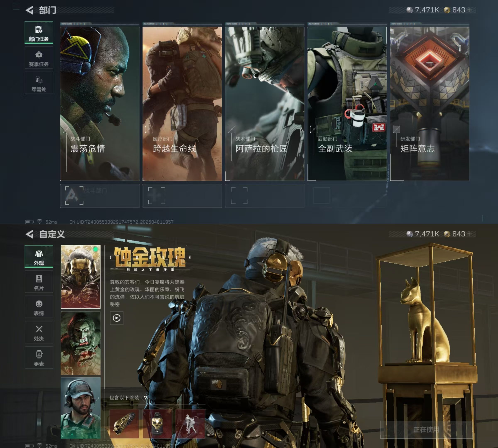Viewport: 498px width, 448px height.
Task: Open the 部门任务 sidebar tab
Action: coord(39,33)
